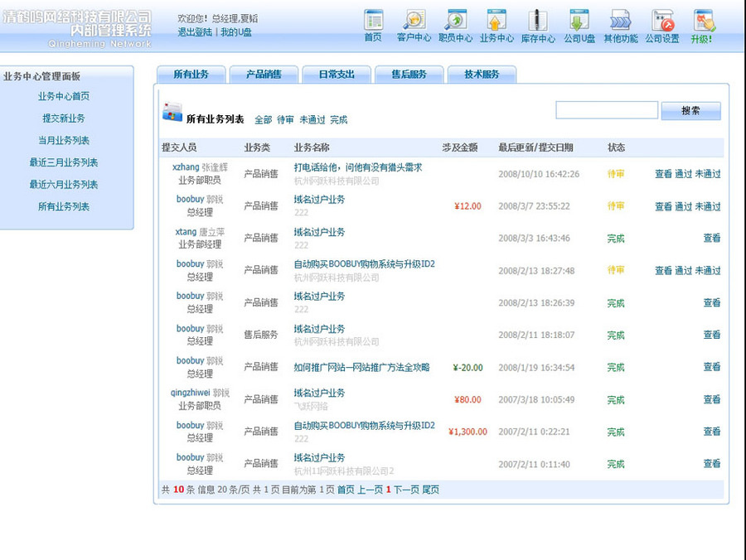Click 查看 for the 2007/3/18 row
Viewport: 746px width, 560px height.
click(x=712, y=399)
